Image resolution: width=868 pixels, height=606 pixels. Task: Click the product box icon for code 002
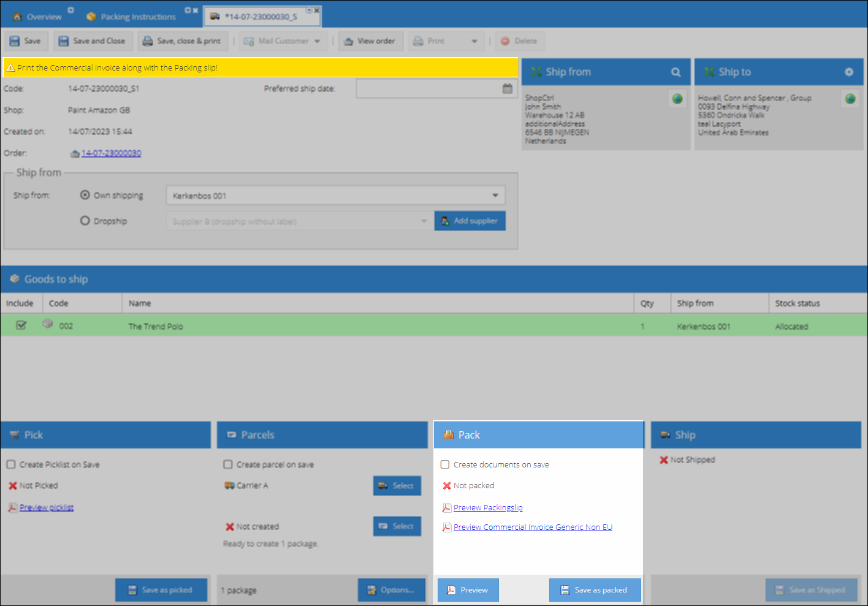click(x=48, y=324)
